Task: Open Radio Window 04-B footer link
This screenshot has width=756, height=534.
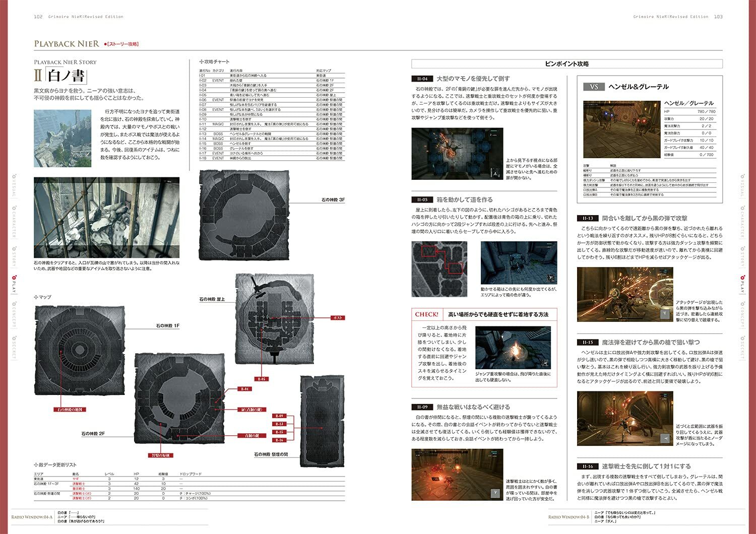Action: point(570,516)
